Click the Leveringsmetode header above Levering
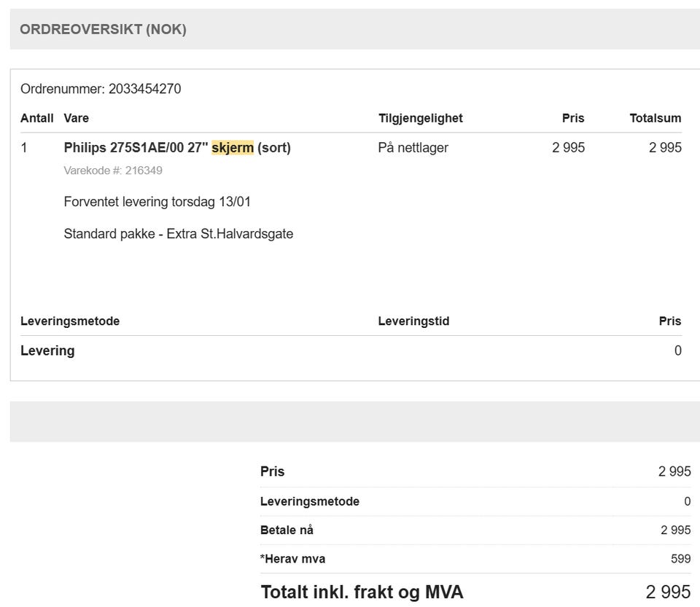Viewport: 700px width, 607px height. [70, 321]
